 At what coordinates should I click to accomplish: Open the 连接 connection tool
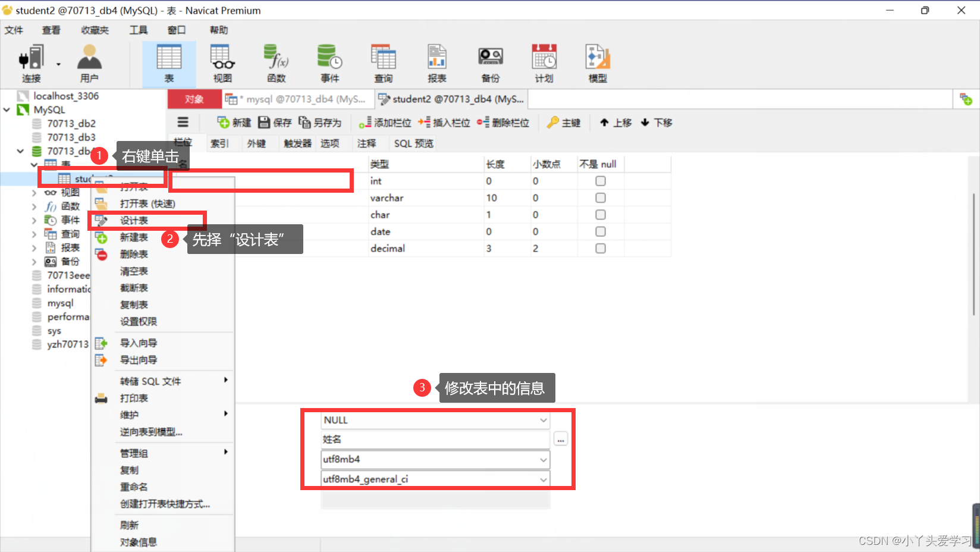(x=32, y=64)
